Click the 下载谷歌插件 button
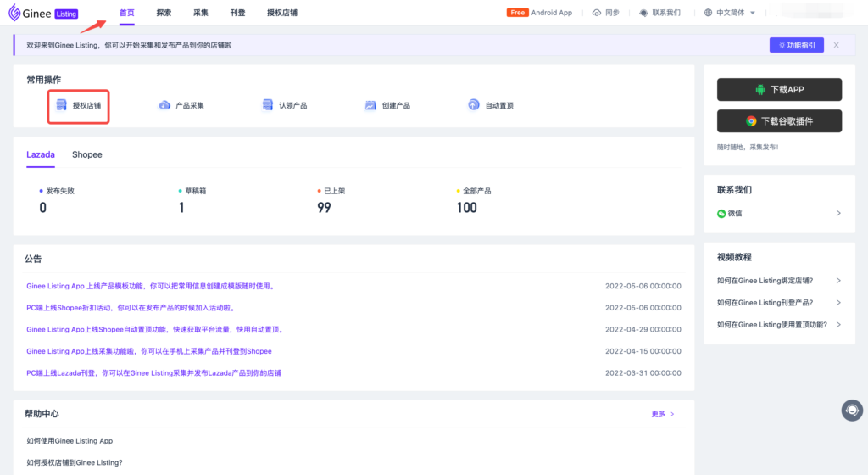 pyautogui.click(x=780, y=121)
